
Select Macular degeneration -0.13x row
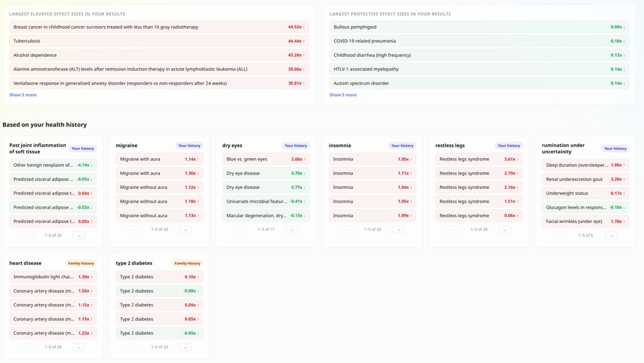click(x=266, y=216)
